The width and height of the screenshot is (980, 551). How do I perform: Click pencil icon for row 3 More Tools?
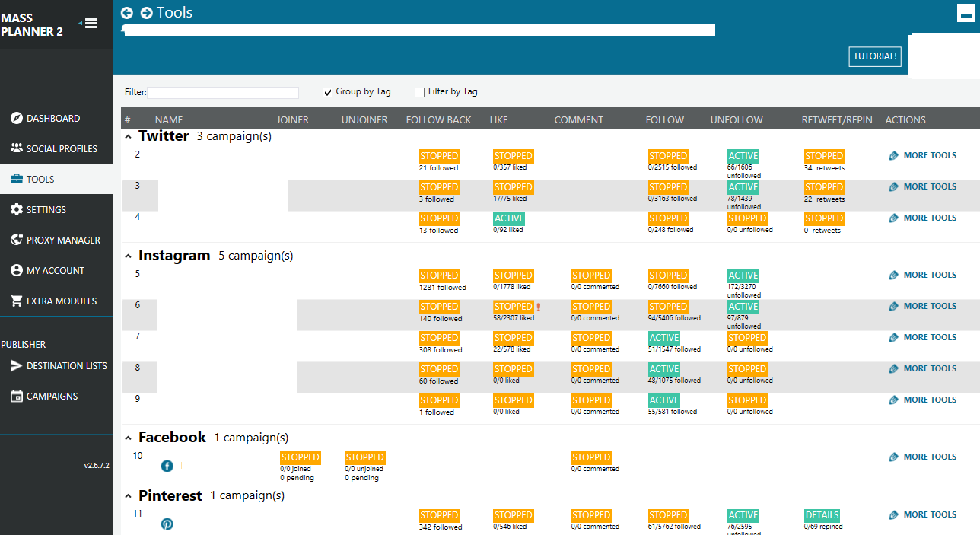point(894,187)
